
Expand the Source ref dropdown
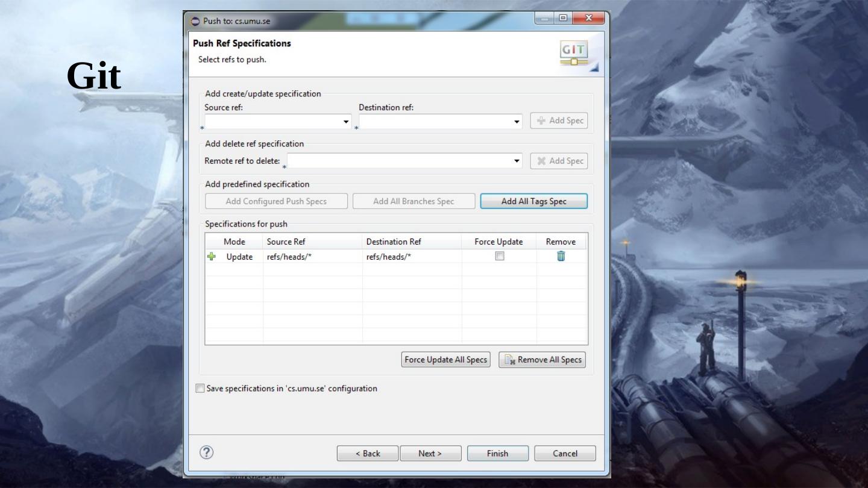tap(346, 122)
